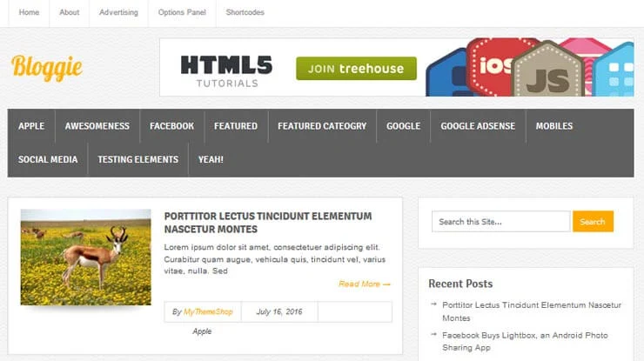This screenshot has height=361, width=644.
Task: Open the Porttitor Lectus post title
Action: click(268, 223)
